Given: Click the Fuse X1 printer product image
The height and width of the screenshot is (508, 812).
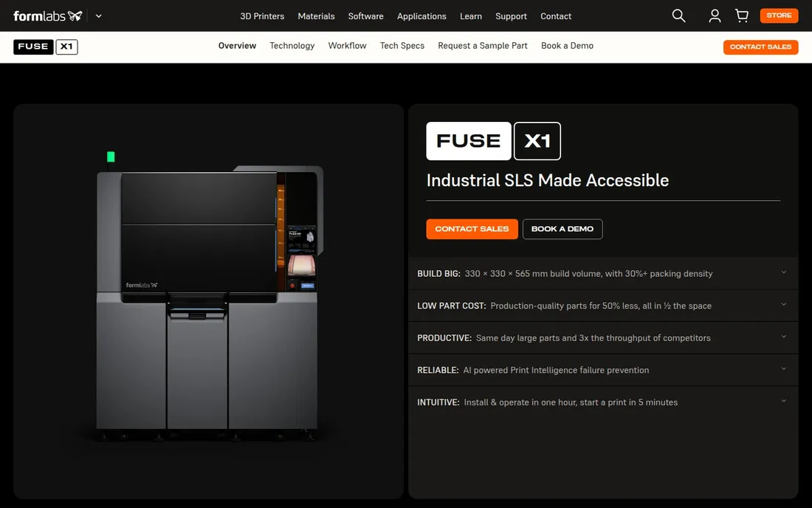Looking at the screenshot, I should (209, 298).
